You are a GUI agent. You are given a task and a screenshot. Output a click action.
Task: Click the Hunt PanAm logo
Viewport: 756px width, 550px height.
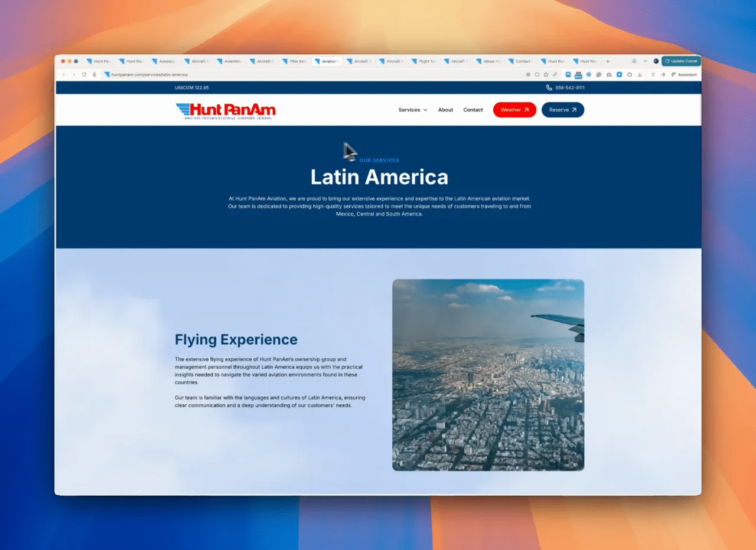click(226, 110)
